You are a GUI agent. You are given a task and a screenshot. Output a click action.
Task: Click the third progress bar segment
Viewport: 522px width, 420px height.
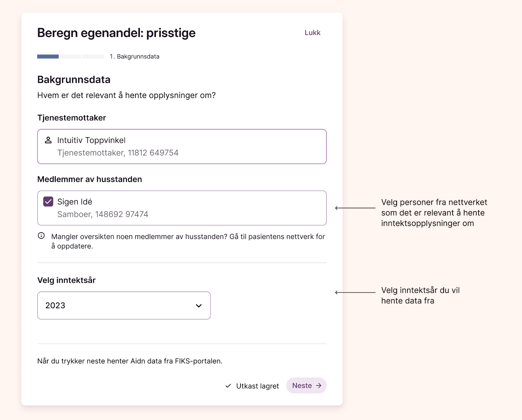coord(93,57)
